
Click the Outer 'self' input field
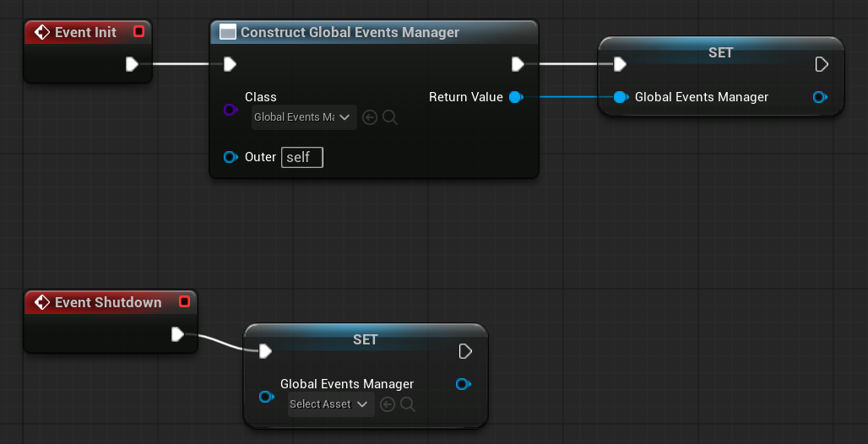301,157
